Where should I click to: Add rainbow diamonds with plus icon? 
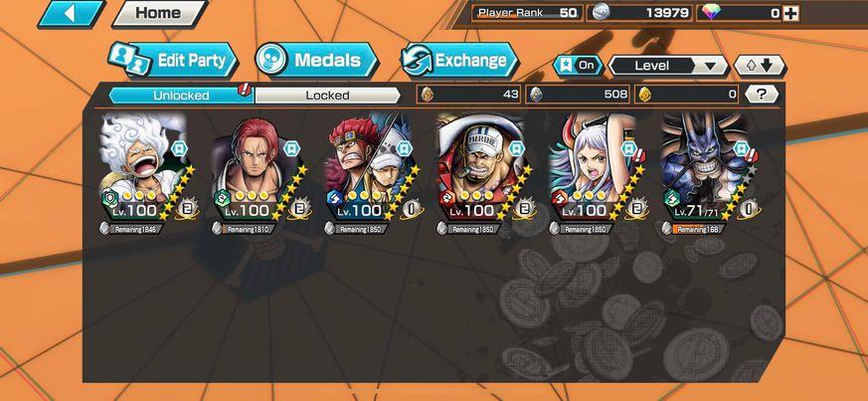(x=791, y=13)
